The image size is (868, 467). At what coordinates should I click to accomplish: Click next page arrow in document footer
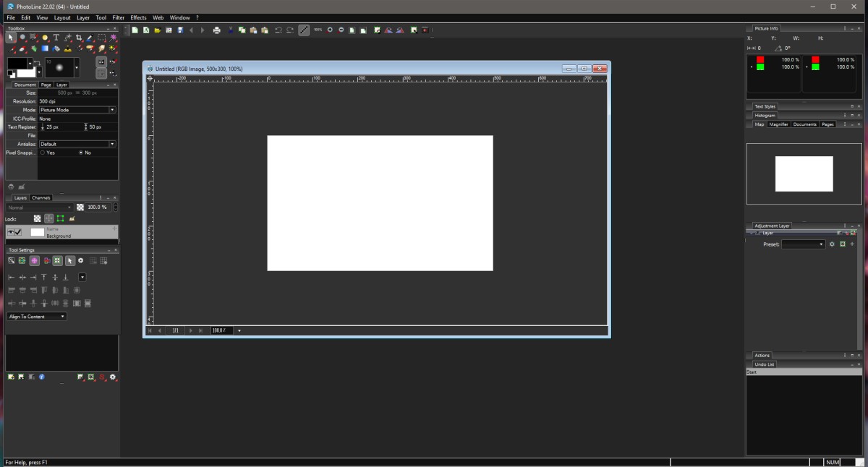(x=190, y=330)
